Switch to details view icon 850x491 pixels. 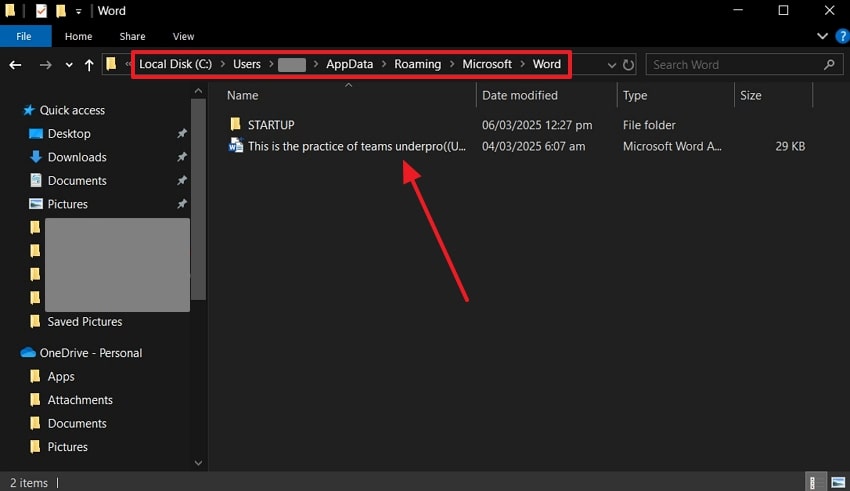pos(813,482)
